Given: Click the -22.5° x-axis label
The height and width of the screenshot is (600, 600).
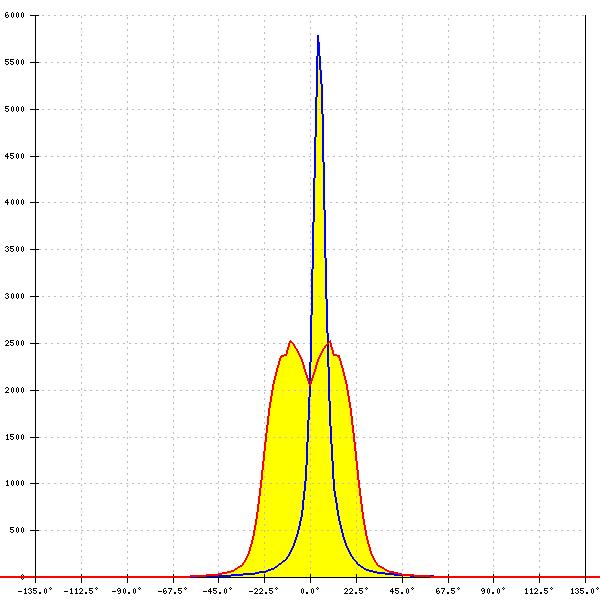Looking at the screenshot, I should [x=264, y=591].
